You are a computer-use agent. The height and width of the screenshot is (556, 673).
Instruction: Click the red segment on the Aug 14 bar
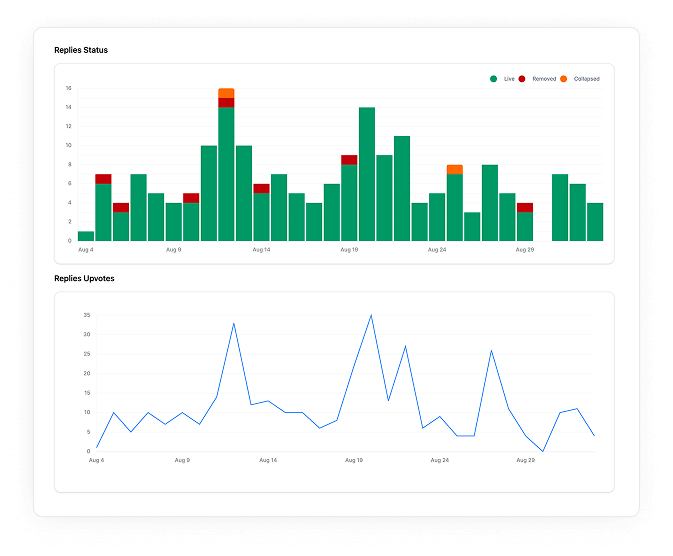[x=261, y=188]
